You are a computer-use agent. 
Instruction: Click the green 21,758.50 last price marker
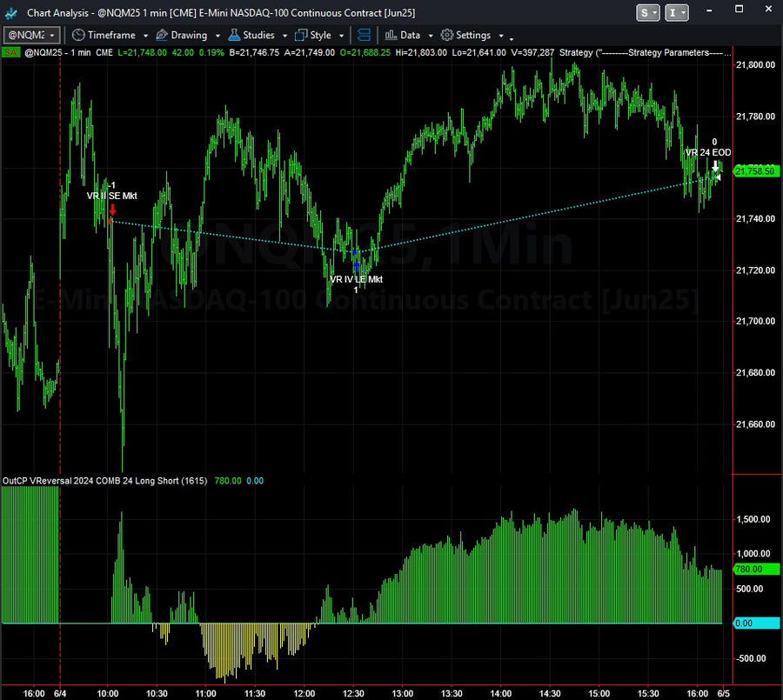(x=756, y=171)
